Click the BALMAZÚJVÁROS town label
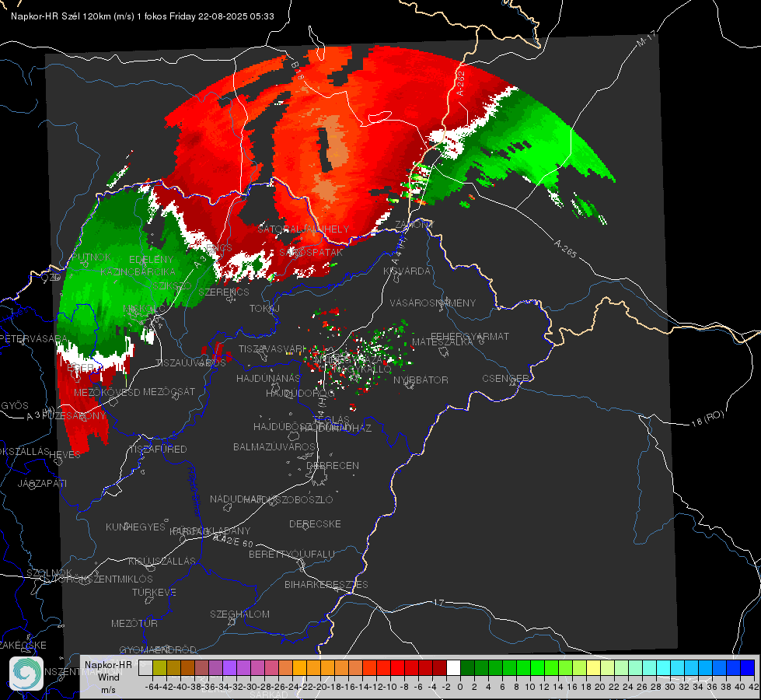 tap(274, 446)
